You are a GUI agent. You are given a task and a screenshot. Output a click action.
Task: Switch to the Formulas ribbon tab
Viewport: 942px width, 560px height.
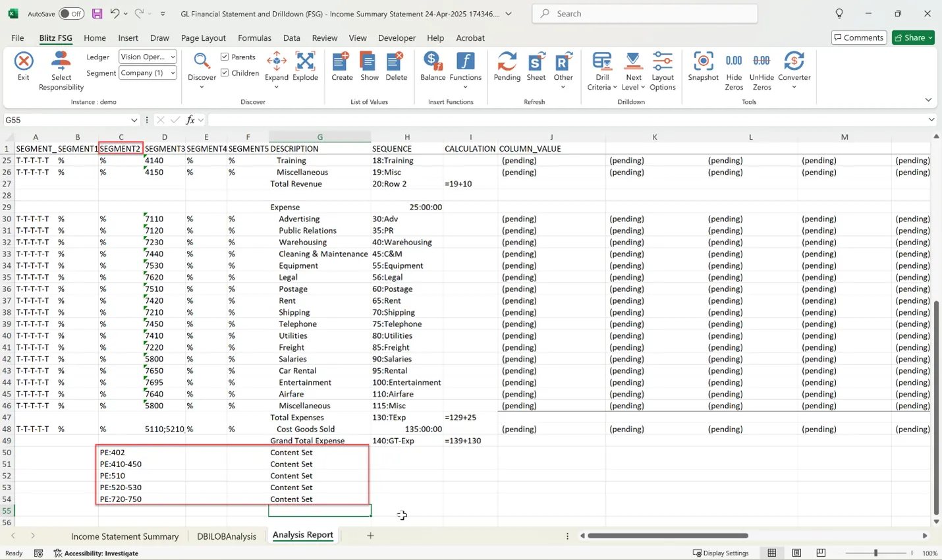(254, 38)
